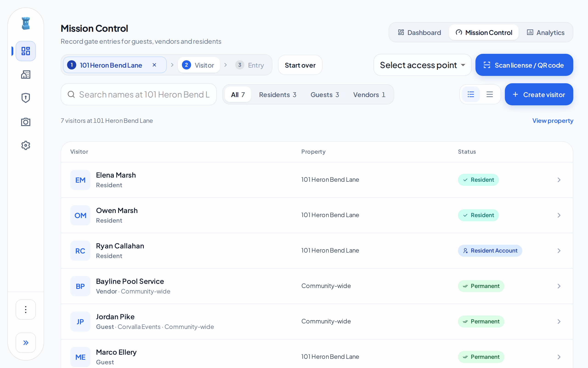Viewport: 588px width, 368px height.
Task: Click the BP avatar for Bayline Pool Service
Action: (80, 286)
